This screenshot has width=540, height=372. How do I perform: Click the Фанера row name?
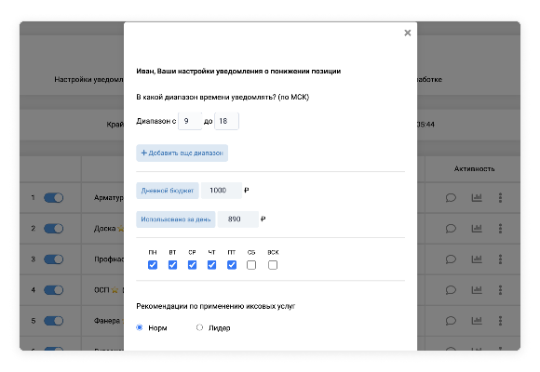107,321
